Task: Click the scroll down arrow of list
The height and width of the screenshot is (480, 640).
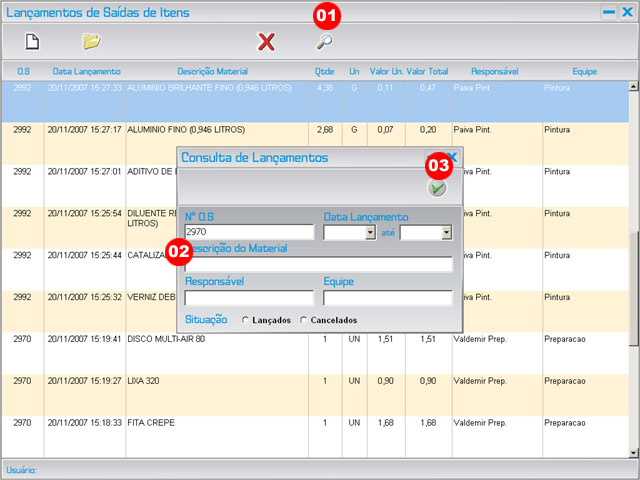Action: tap(633, 451)
